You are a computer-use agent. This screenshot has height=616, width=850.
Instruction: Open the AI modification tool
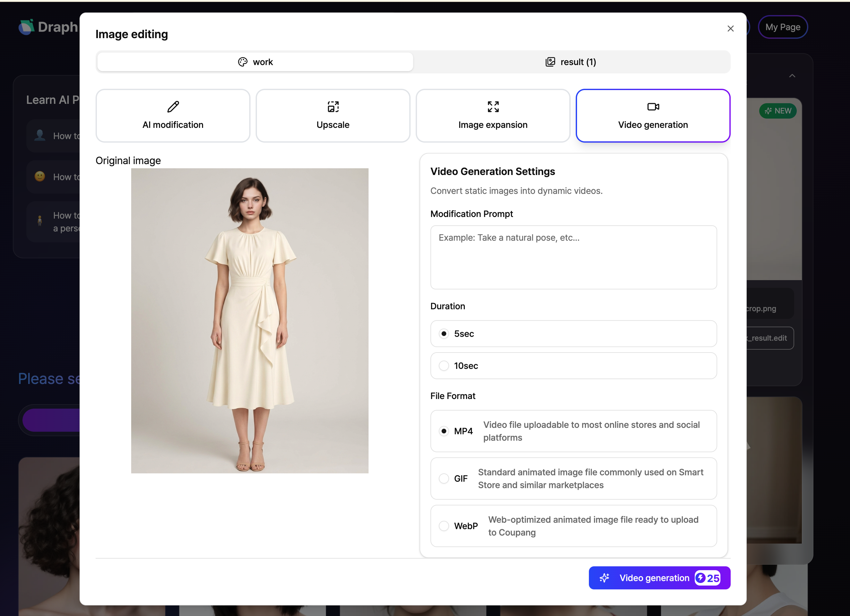(173, 115)
